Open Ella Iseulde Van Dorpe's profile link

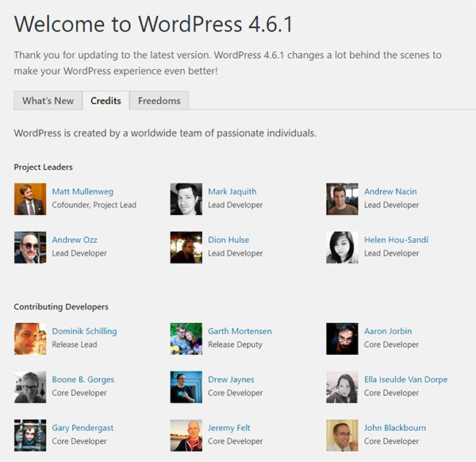(x=406, y=379)
